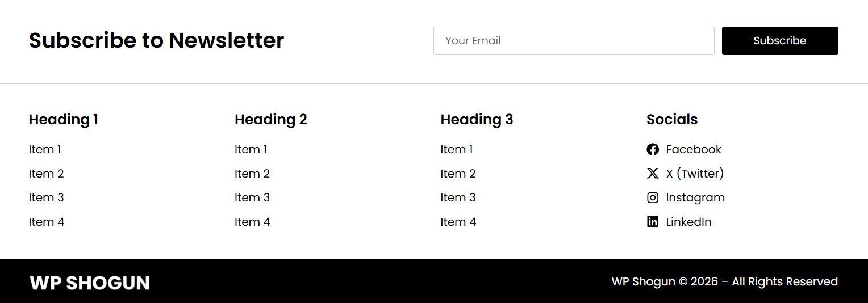Select Item 3 under Heading 3
Image resolution: width=868 pixels, height=303 pixels.
[x=458, y=197]
